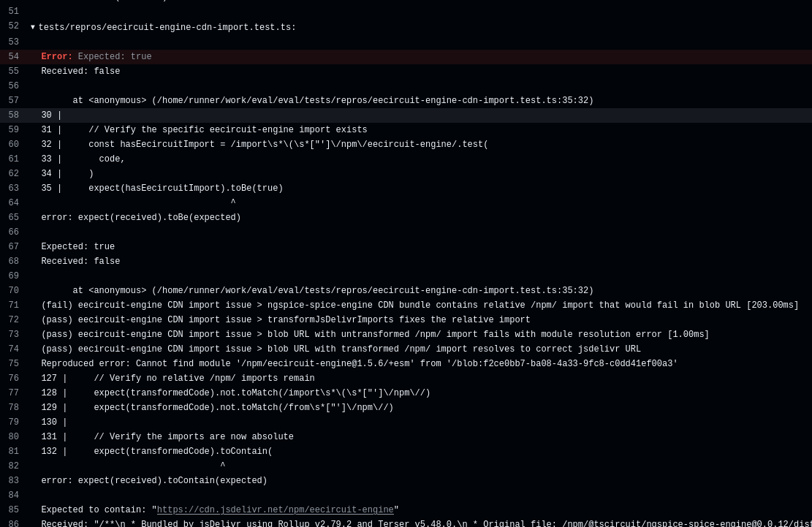Click line number 57 with the anonymous stack trace
The width and height of the screenshot is (812, 527).
tap(13, 100)
